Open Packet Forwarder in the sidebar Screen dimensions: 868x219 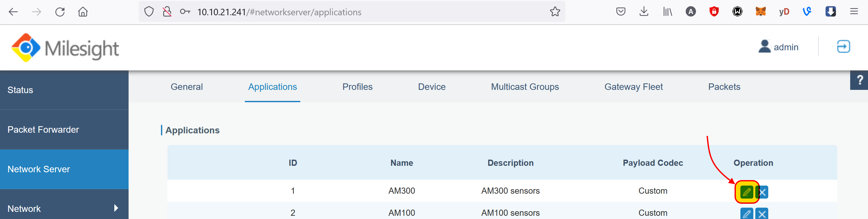(64, 129)
